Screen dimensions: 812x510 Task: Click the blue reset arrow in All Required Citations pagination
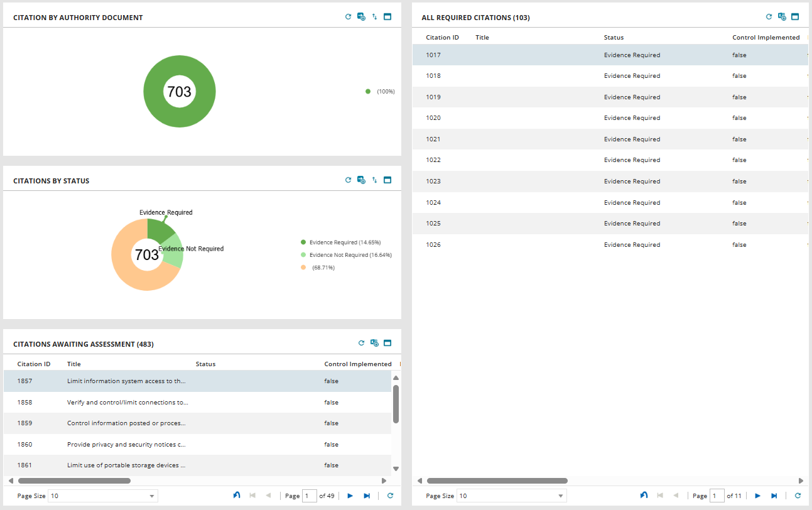coord(643,496)
